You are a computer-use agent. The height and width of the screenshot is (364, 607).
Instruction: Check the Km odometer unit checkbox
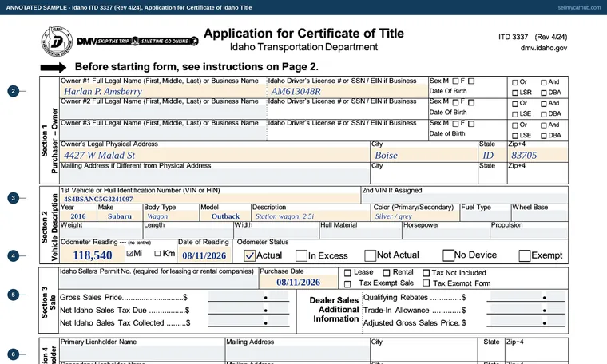(x=157, y=253)
